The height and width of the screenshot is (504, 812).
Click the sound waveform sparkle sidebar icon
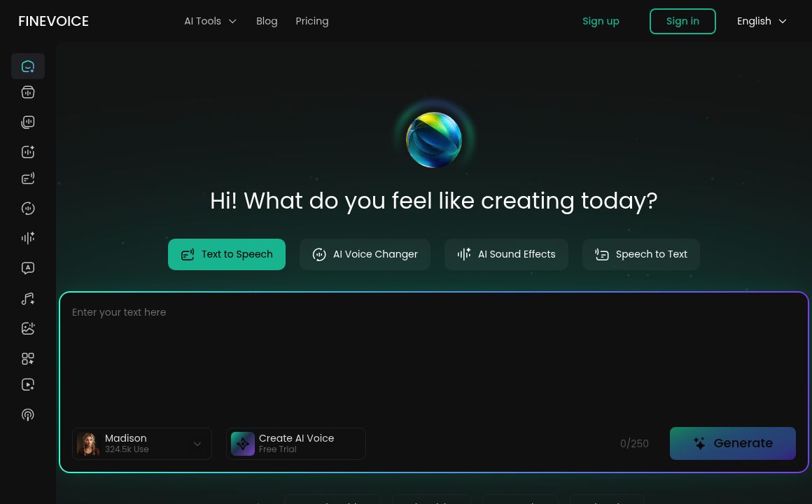tap(28, 238)
